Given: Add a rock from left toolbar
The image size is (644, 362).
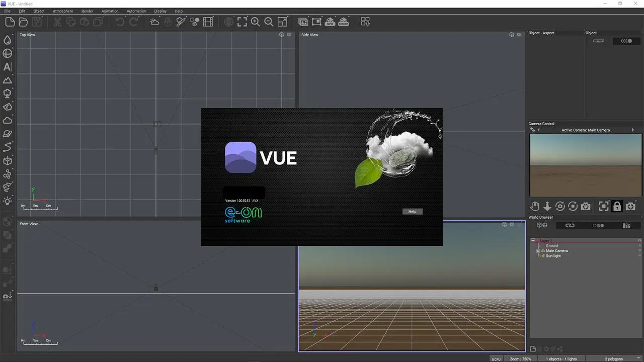Looking at the screenshot, I should click(x=8, y=107).
